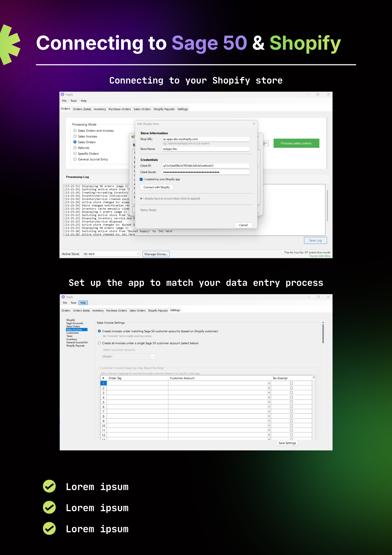Image resolution: width=392 pixels, height=555 pixels.
Task: Open Purchase Orders tab in the Orders window
Action: coord(120,109)
